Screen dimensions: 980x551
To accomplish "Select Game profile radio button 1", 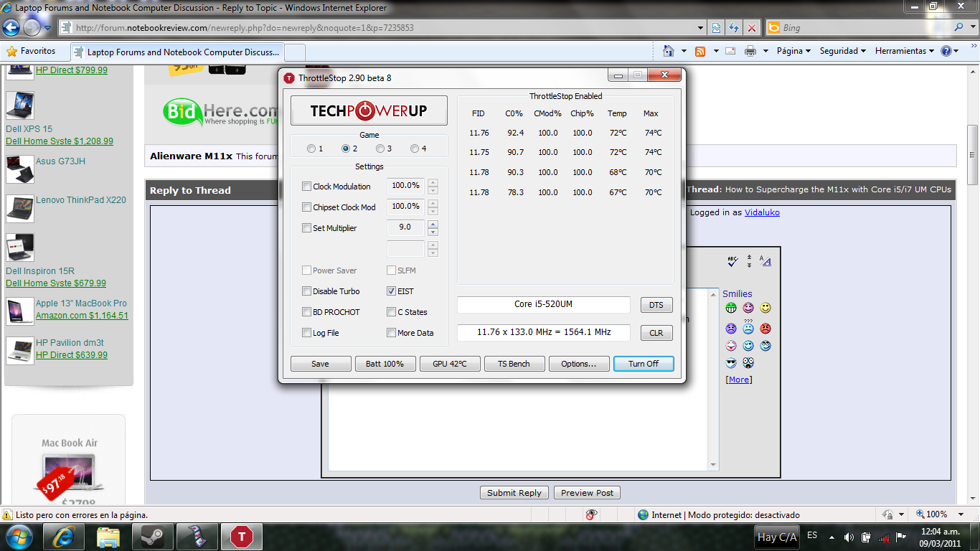I will point(311,149).
